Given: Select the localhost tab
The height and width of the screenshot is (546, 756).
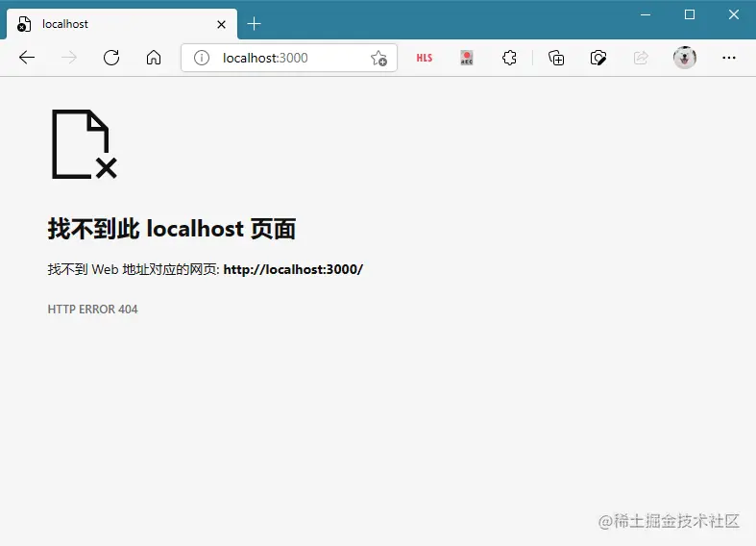Looking at the screenshot, I should (122, 24).
